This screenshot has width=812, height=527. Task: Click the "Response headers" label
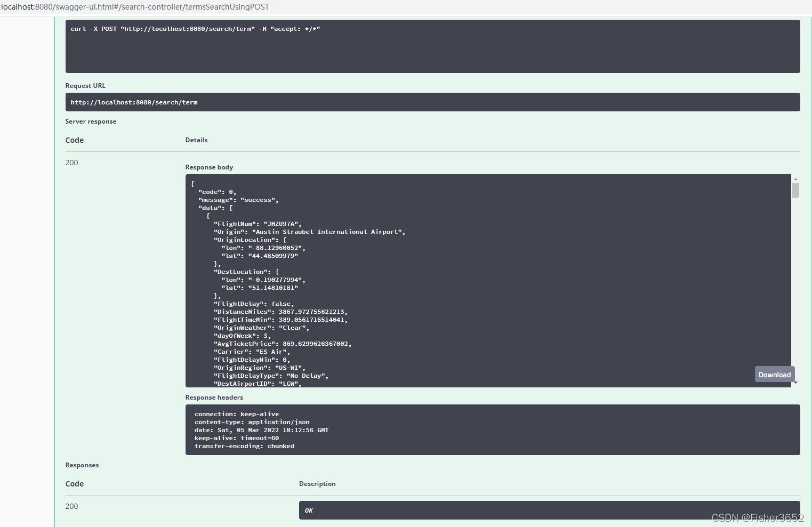click(x=214, y=398)
